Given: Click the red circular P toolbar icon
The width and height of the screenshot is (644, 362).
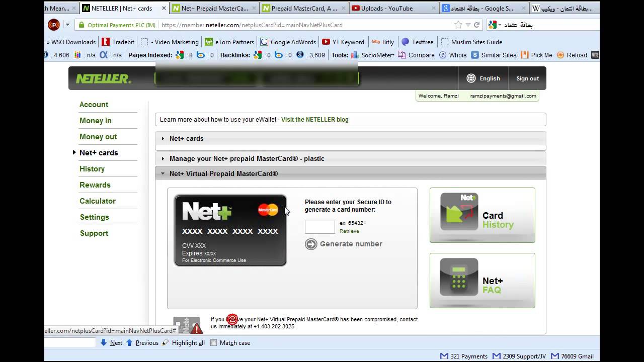Looking at the screenshot, I should click(x=54, y=25).
